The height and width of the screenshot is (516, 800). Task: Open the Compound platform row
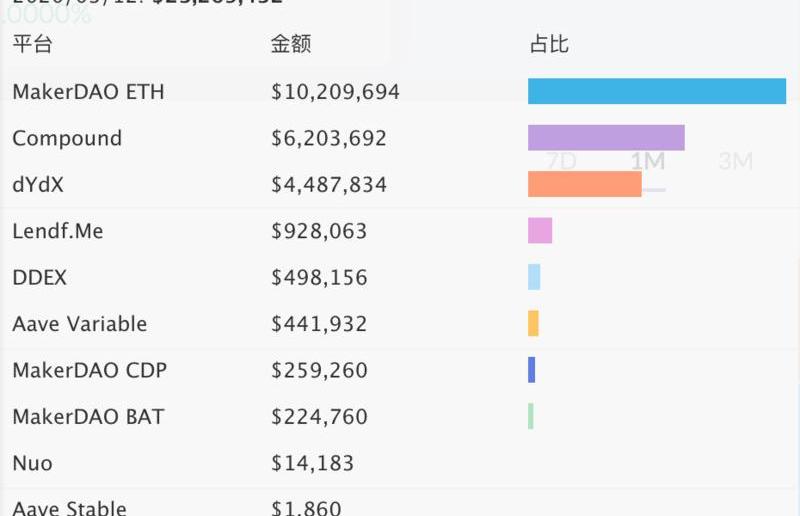[67, 138]
